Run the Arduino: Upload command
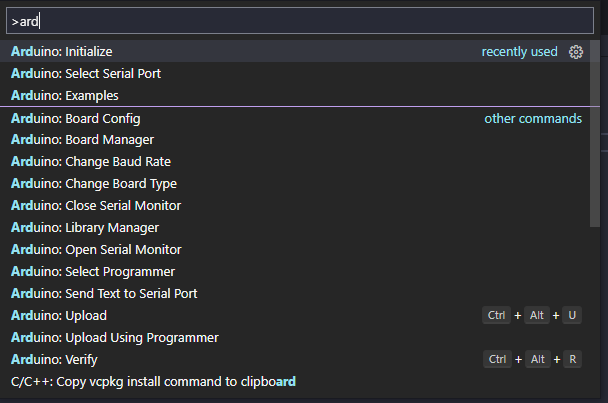Viewport: 608px width, 403px height. (x=295, y=315)
